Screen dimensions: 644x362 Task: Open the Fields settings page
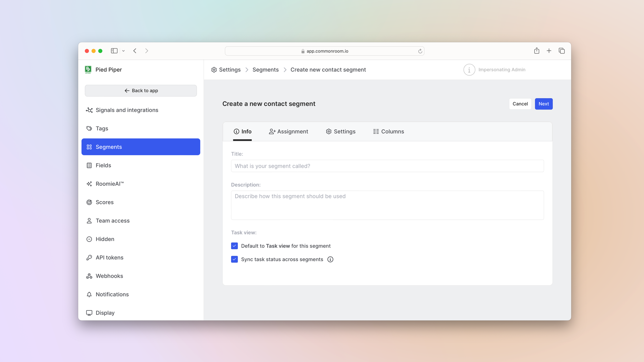click(141, 165)
